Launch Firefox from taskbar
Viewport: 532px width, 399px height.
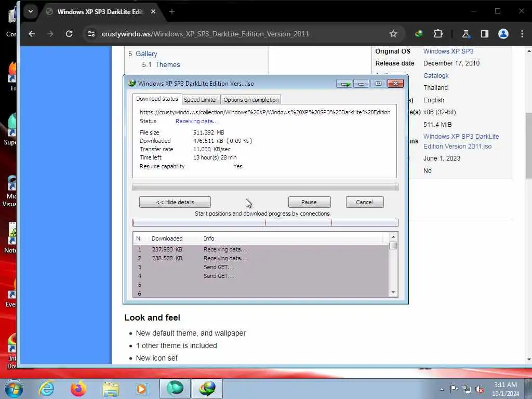(x=78, y=389)
